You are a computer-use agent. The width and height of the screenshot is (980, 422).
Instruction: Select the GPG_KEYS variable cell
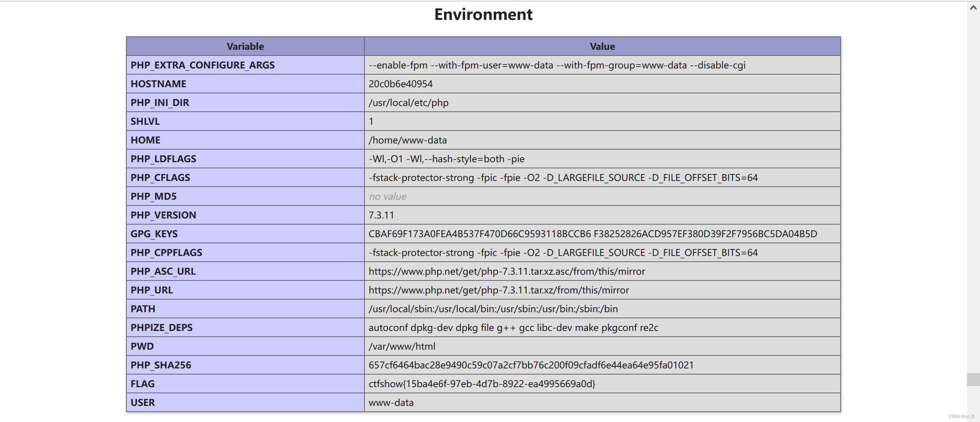[245, 234]
